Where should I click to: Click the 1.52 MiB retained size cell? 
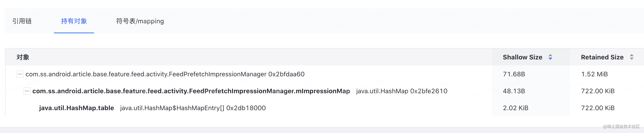594,74
